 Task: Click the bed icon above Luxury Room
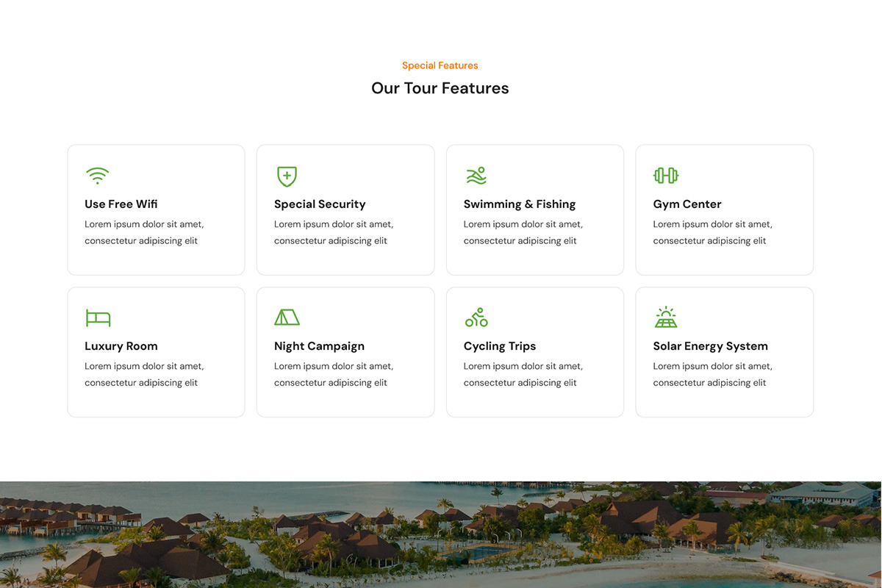point(98,318)
